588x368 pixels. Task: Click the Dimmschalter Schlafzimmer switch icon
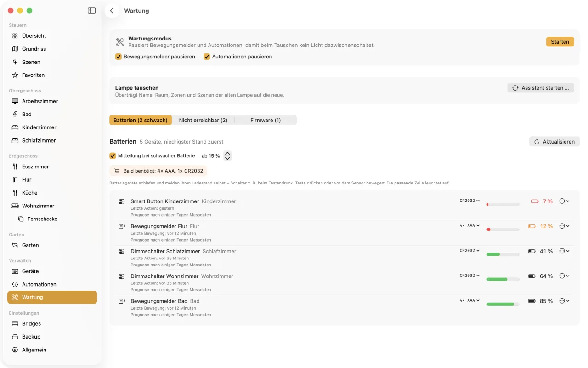click(x=122, y=252)
